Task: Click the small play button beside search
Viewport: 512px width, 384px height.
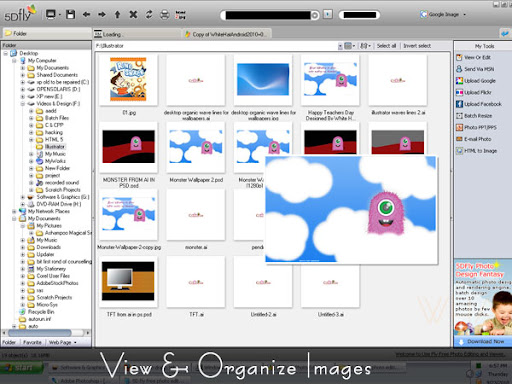Action: click(328, 14)
